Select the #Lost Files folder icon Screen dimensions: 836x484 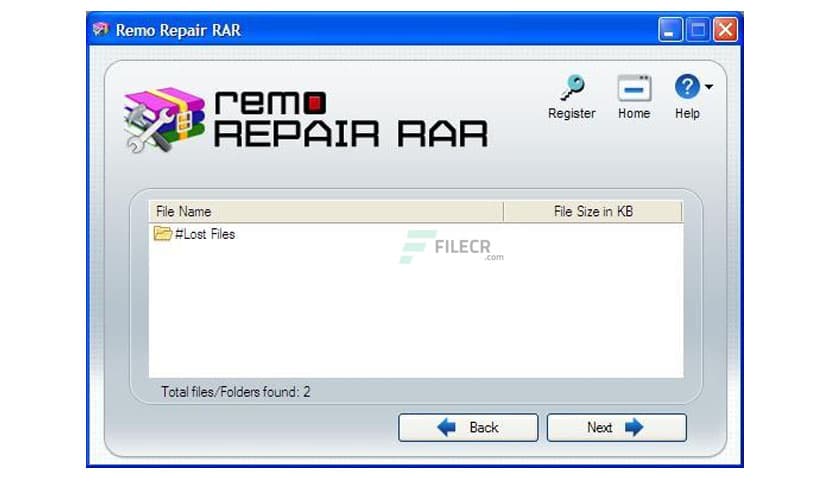coord(163,233)
